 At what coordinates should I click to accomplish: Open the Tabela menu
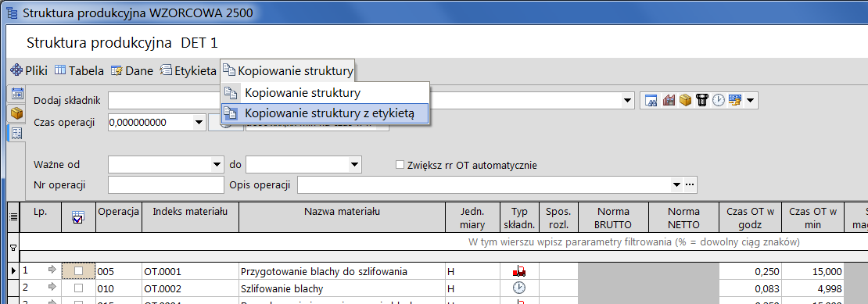(x=79, y=71)
